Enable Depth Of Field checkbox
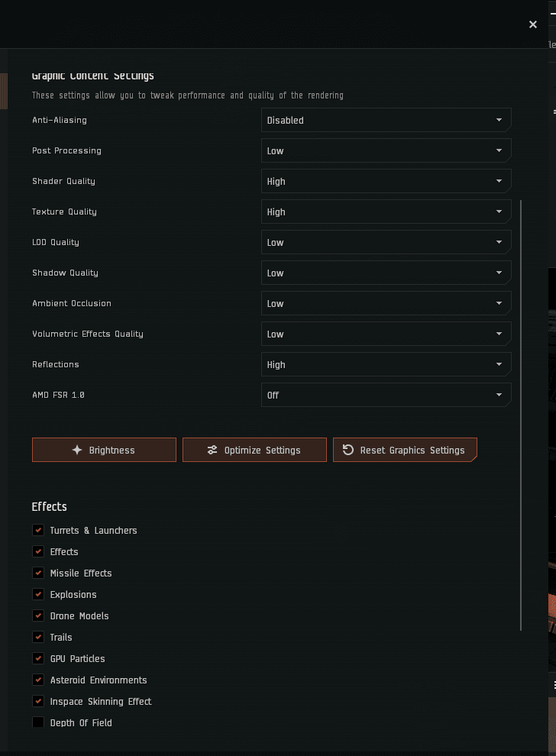The image size is (556, 756). point(38,722)
